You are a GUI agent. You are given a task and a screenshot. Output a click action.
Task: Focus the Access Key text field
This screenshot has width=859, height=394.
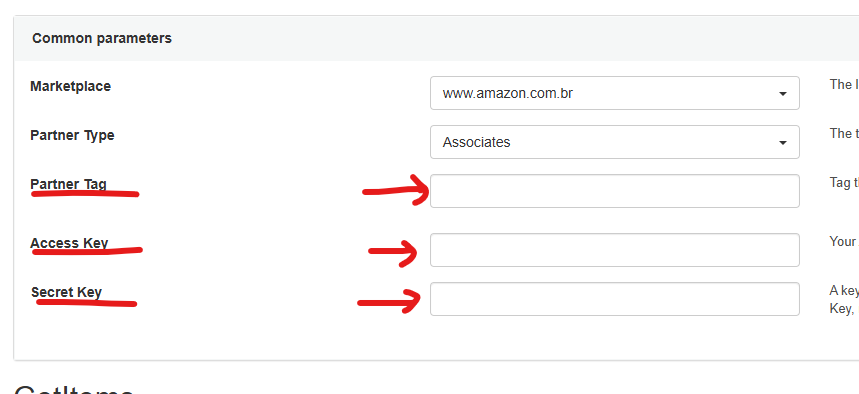tap(615, 250)
